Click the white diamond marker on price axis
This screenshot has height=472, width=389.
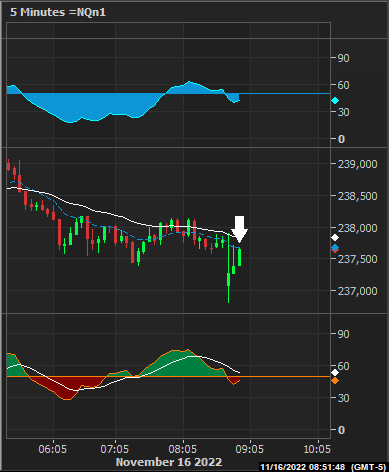335,238
